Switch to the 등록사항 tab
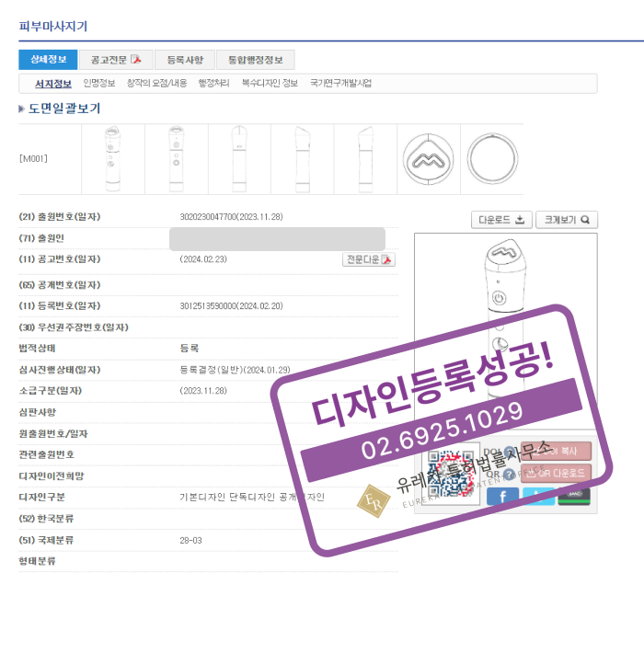The height and width of the screenshot is (665, 644). (185, 60)
